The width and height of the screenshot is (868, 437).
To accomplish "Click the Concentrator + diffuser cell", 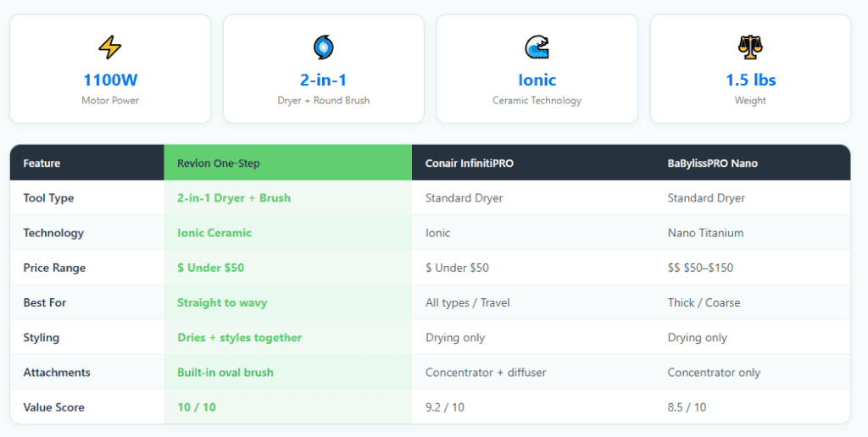I will [x=533, y=373].
